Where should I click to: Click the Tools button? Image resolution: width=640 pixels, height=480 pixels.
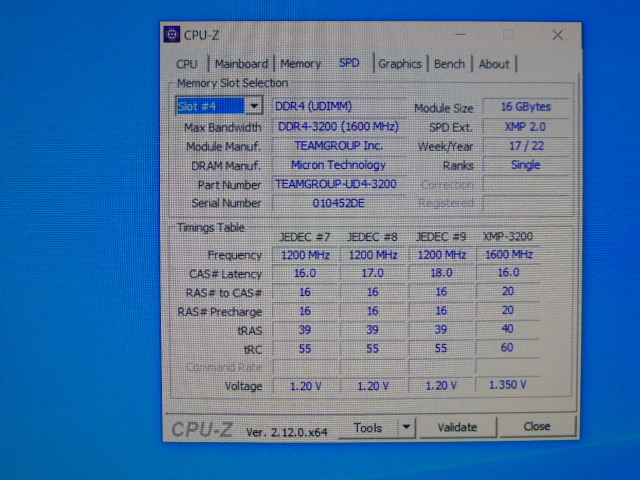click(368, 428)
